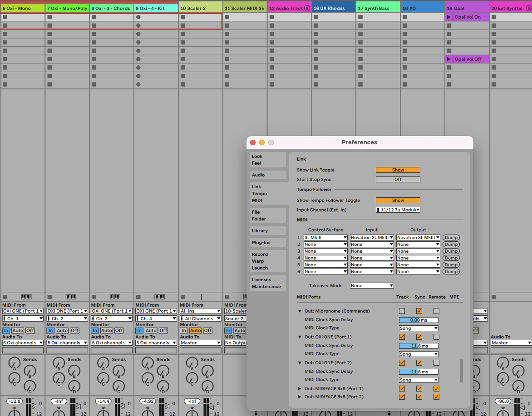The width and height of the screenshot is (532, 416).
Task: Toggle Start Stop Sync Off button
Action: [398, 179]
